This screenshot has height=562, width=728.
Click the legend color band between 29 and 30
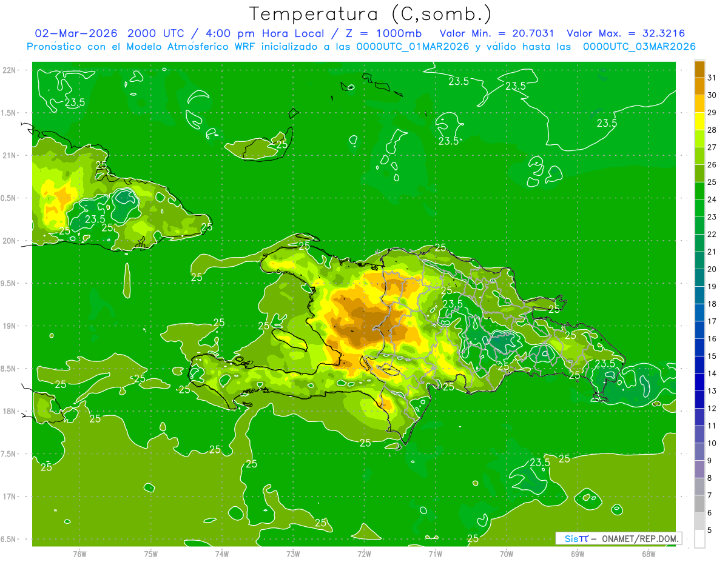pyautogui.click(x=699, y=104)
